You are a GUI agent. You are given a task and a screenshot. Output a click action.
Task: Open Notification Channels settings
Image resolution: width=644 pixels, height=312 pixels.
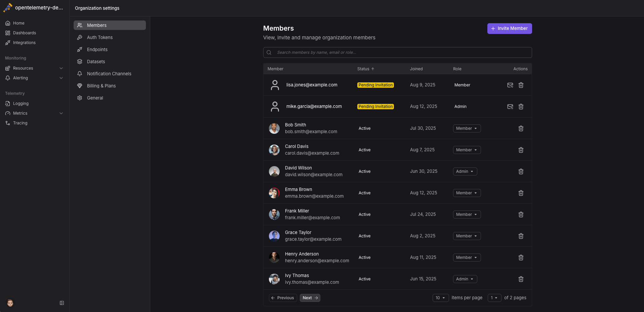pos(110,74)
